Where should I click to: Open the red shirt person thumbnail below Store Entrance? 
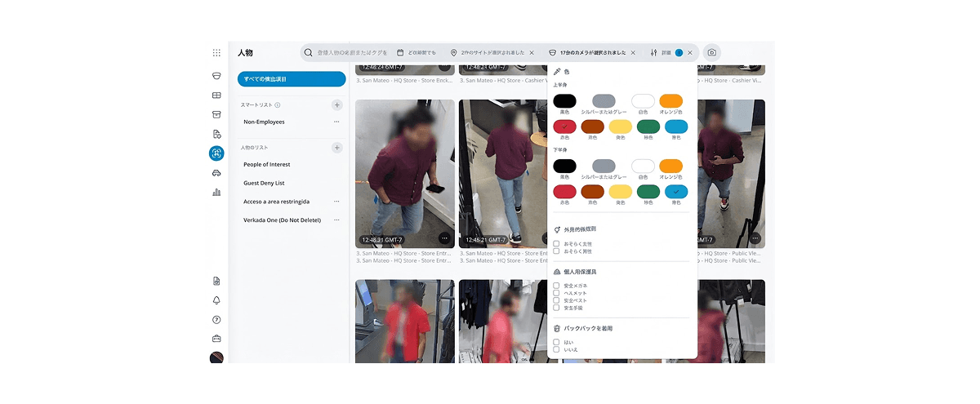405,322
